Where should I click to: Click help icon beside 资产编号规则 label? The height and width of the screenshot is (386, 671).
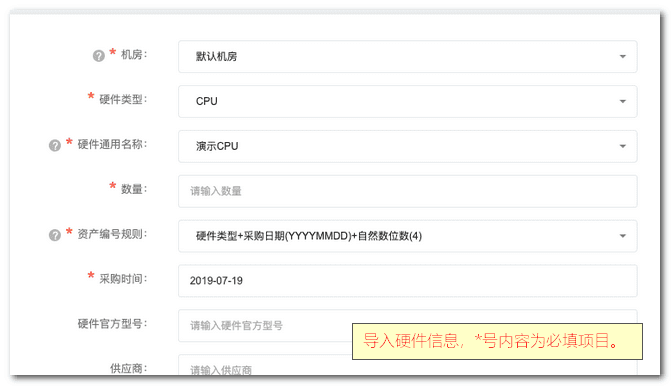[x=55, y=235]
